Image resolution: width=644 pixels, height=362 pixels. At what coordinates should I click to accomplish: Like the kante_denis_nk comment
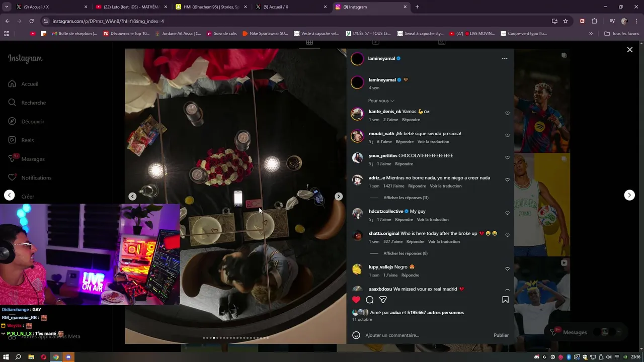pyautogui.click(x=507, y=114)
